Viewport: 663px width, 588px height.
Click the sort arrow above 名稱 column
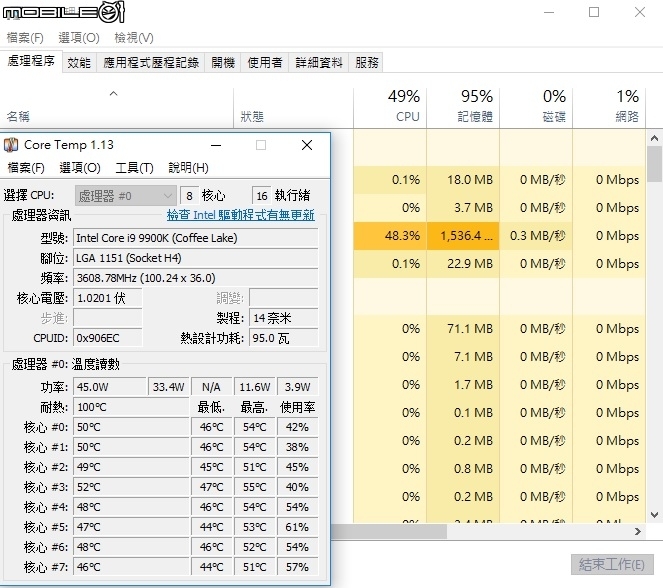(113, 94)
